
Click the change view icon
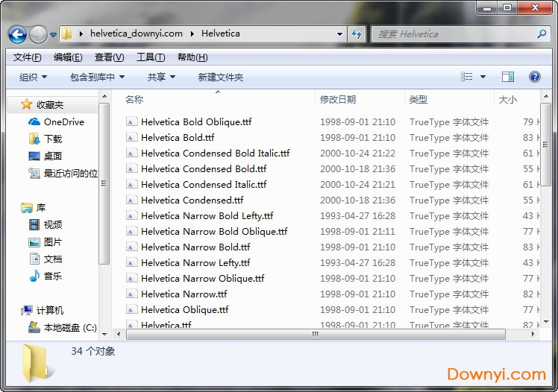tap(466, 77)
